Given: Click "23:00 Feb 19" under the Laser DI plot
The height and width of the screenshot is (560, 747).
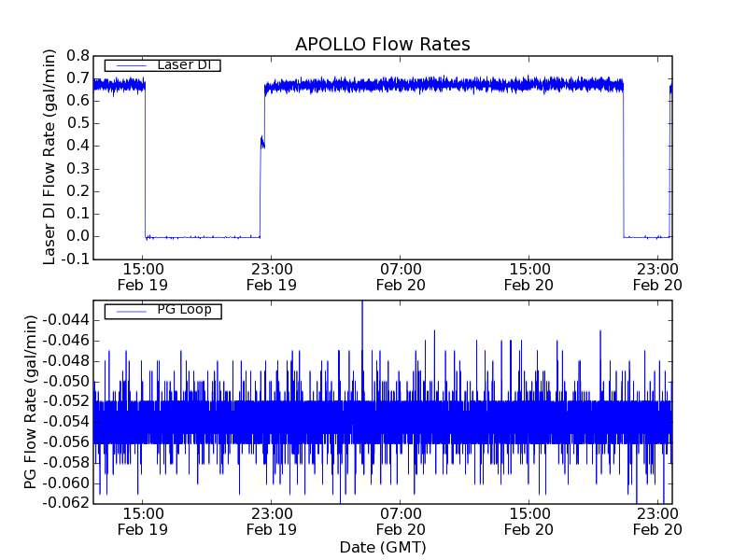Looking at the screenshot, I should [272, 277].
